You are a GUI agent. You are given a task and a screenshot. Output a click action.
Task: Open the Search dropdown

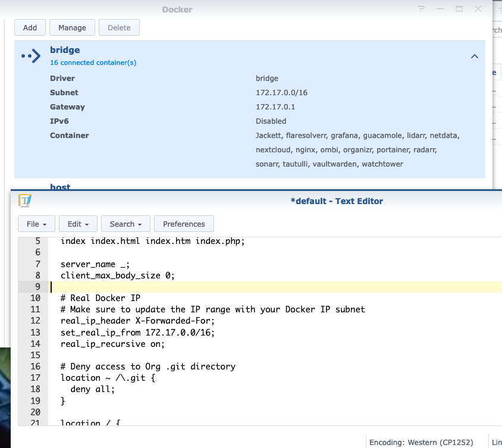pos(125,224)
